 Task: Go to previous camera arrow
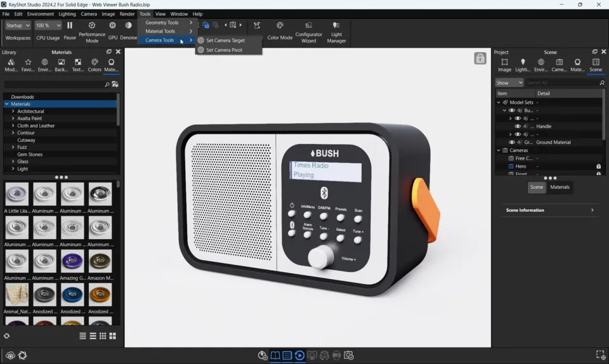(225, 25)
